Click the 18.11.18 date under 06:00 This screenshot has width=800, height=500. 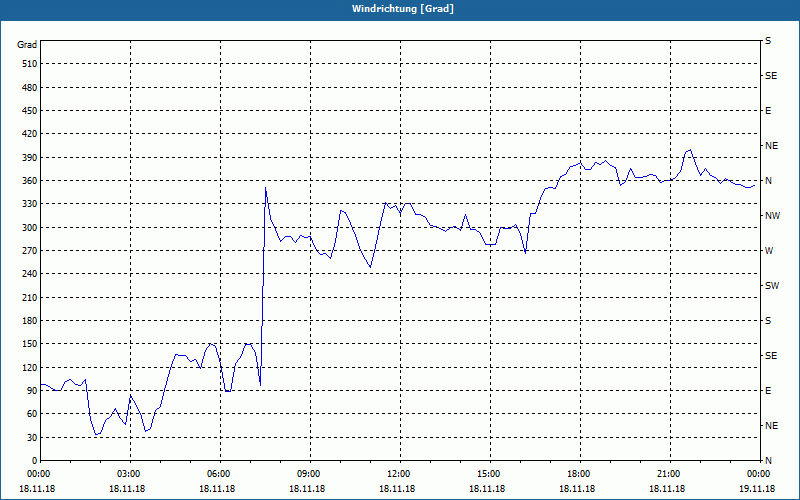click(217, 489)
